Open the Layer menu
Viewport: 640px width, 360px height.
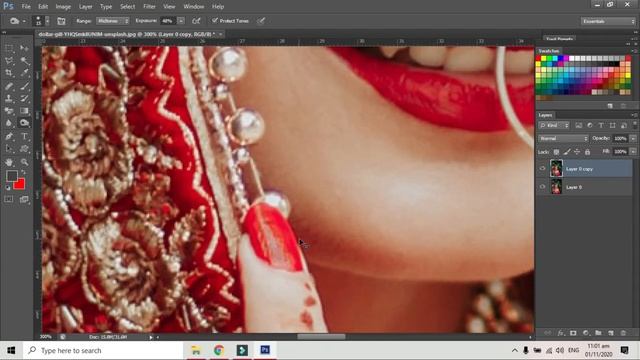(85, 7)
